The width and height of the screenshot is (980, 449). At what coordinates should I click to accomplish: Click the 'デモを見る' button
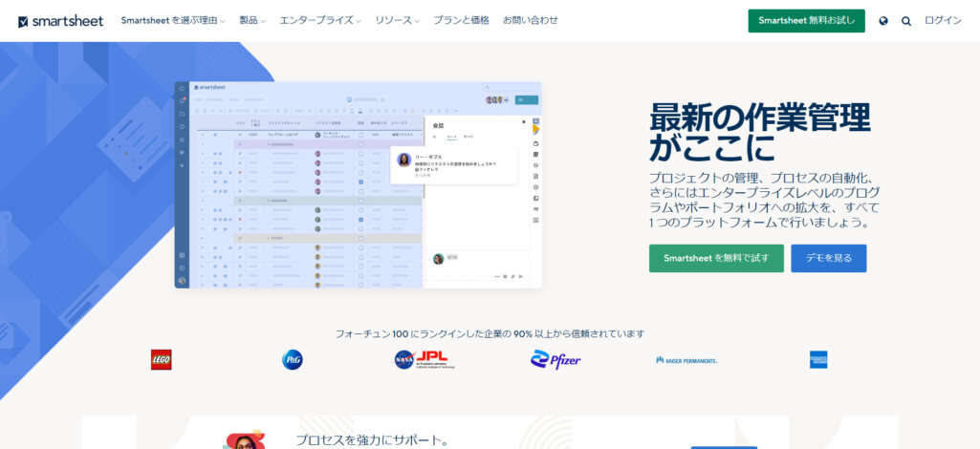point(829,258)
